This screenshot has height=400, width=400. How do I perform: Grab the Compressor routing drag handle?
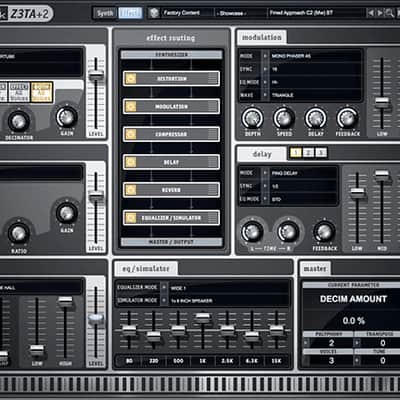pos(212,134)
